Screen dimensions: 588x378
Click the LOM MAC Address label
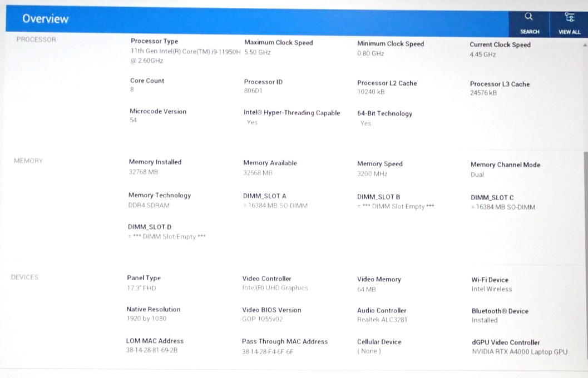(x=155, y=341)
